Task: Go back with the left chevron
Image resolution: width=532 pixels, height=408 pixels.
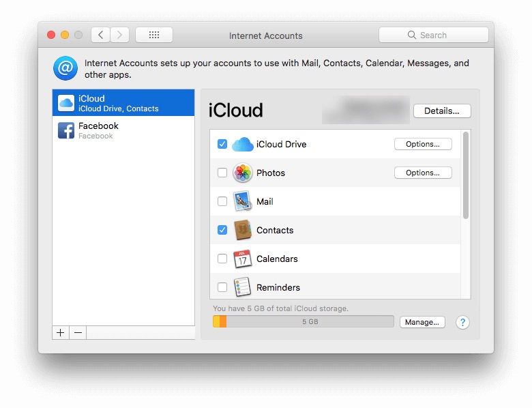Action: click(x=100, y=35)
